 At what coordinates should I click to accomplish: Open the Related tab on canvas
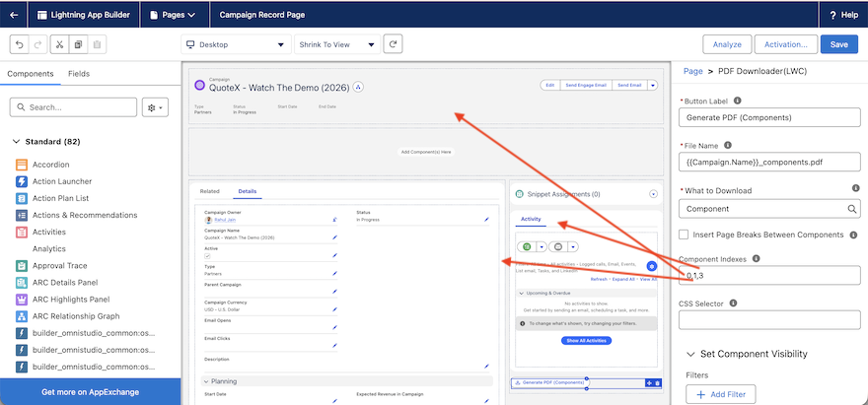tap(210, 191)
